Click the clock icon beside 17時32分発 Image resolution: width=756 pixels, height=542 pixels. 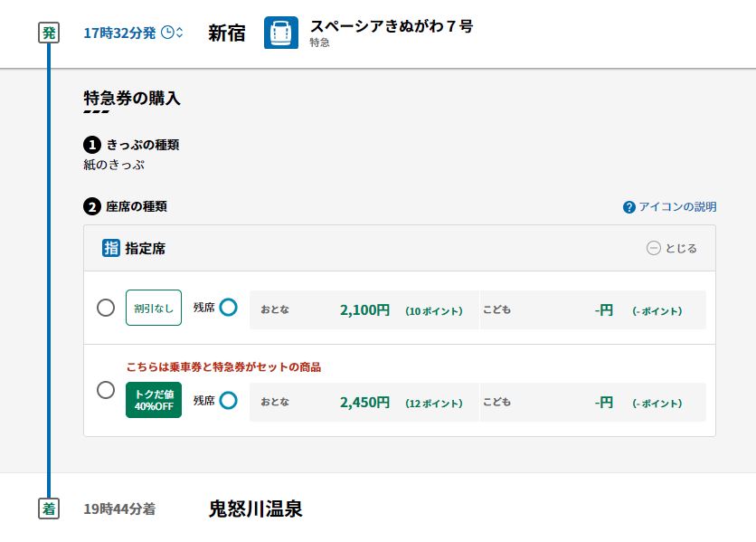pos(167,33)
